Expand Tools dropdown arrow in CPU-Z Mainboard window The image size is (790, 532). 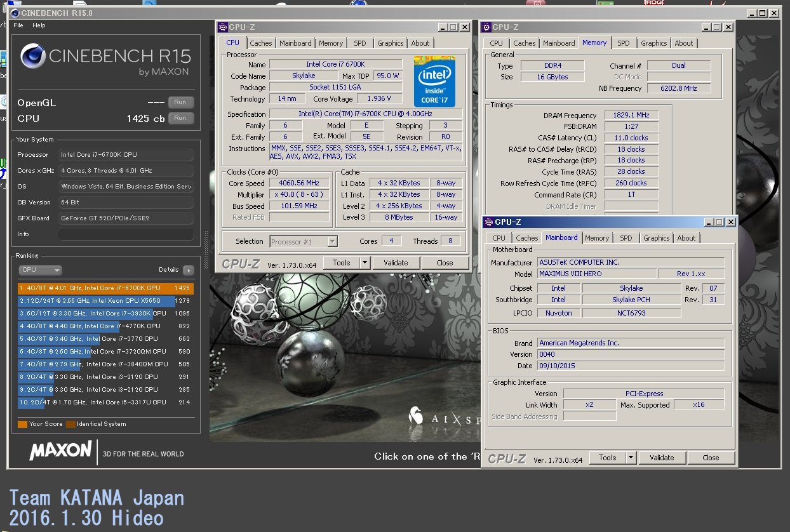(631, 458)
